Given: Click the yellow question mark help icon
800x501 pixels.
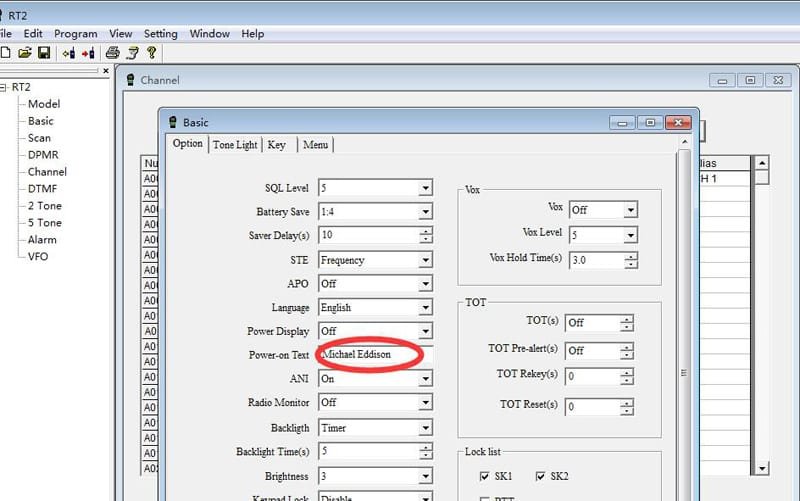Looking at the screenshot, I should pyautogui.click(x=152, y=53).
